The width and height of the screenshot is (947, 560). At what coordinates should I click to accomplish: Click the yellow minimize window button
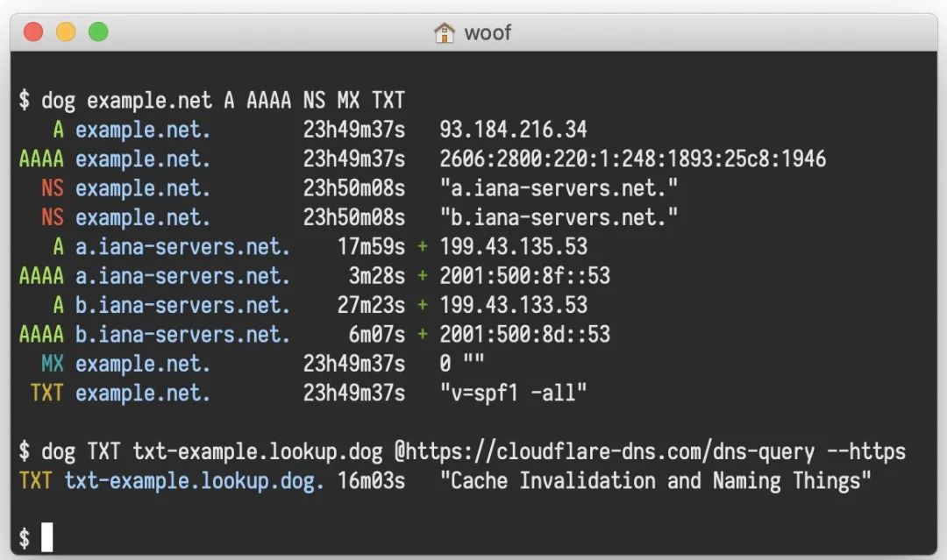point(66,32)
